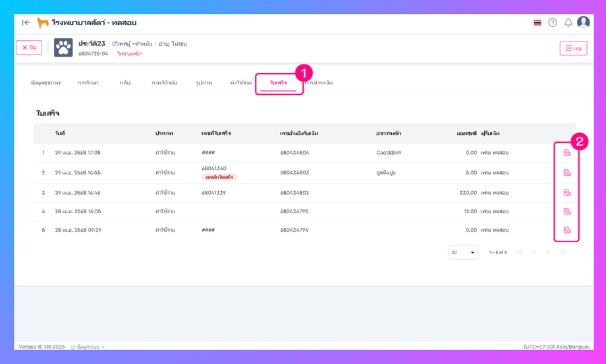Click the male gender symbol icon

pyautogui.click(x=115, y=43)
